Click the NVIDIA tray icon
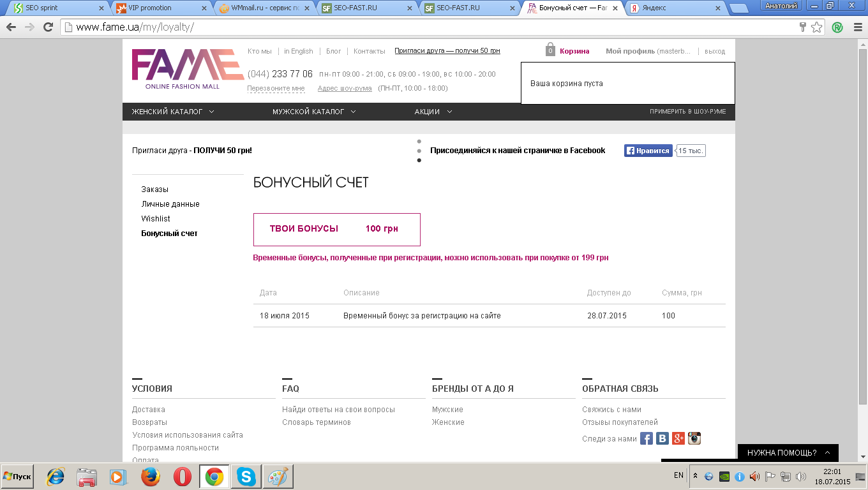Viewport: 868px width, 490px height. point(724,476)
